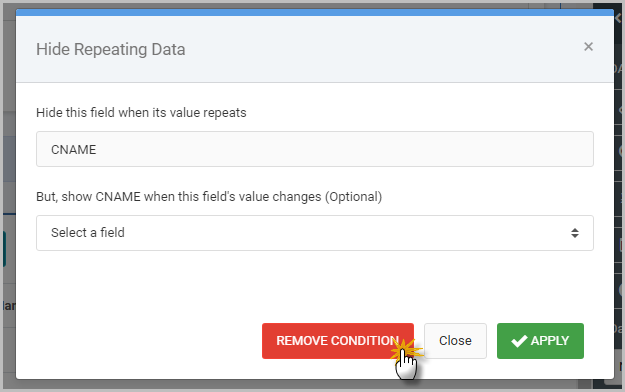This screenshot has height=392, width=625.
Task: Click the up-down arrows of Select a field
Action: pos(574,233)
